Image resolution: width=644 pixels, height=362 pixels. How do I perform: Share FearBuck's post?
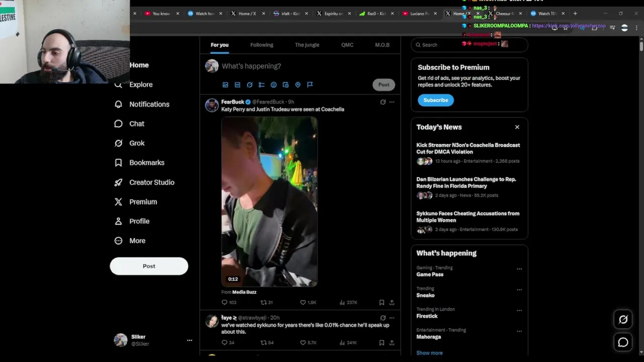point(392,303)
